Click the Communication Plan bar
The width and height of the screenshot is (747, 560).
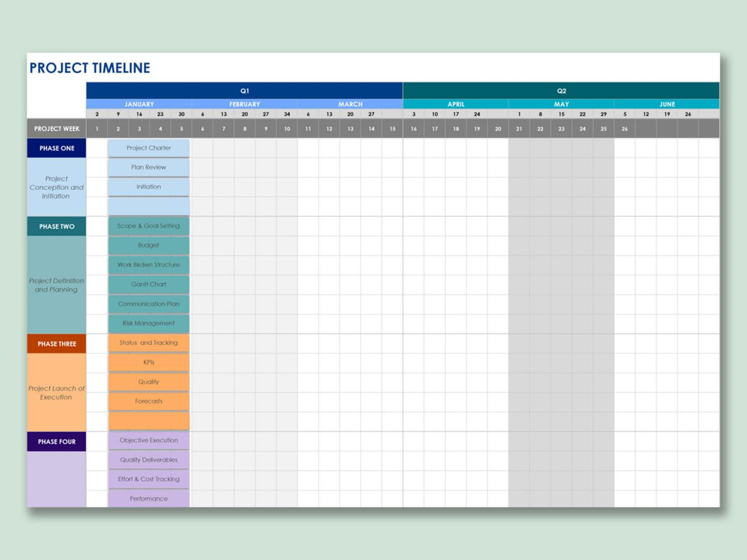(149, 303)
